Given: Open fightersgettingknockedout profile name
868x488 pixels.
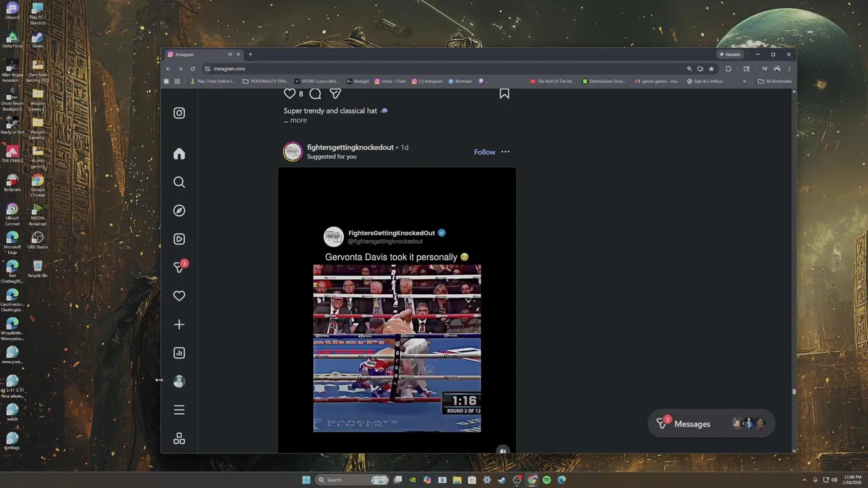Looking at the screenshot, I should 350,147.
